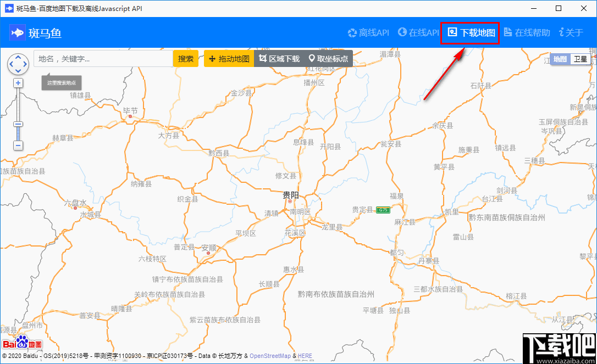This screenshot has width=597, height=364.
Task: Open the OpenStreetMap attribution link
Action: [x=270, y=355]
